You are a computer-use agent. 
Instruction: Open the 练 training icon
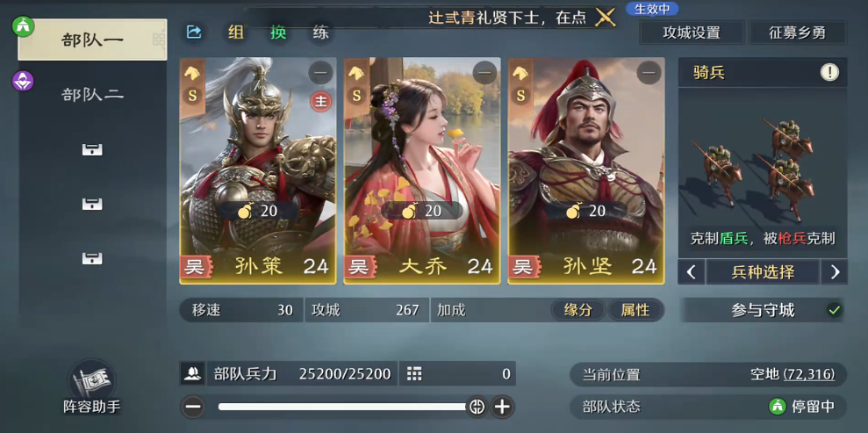[x=320, y=32]
